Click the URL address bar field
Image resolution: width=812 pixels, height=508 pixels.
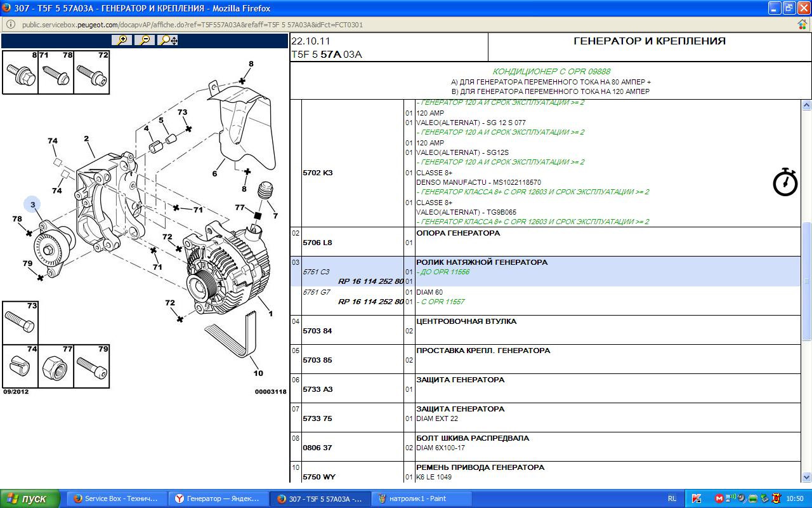406,25
